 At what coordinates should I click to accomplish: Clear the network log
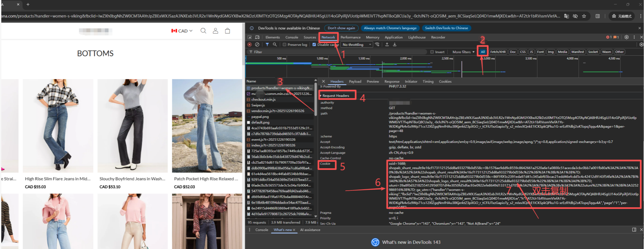pyautogui.click(x=257, y=45)
